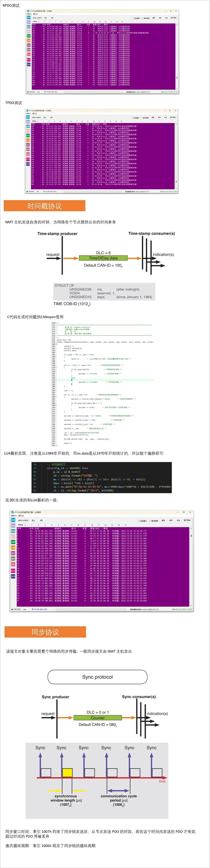Open the SCR tool in the RPDO test window
The width and height of the screenshot is (210, 868).
pos(29,64)
